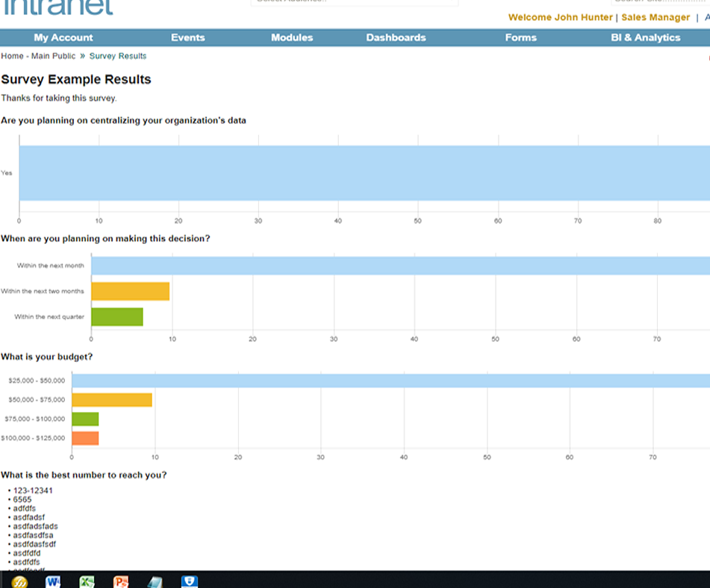Open the Forms menu
710x588 pixels.
[x=521, y=37]
